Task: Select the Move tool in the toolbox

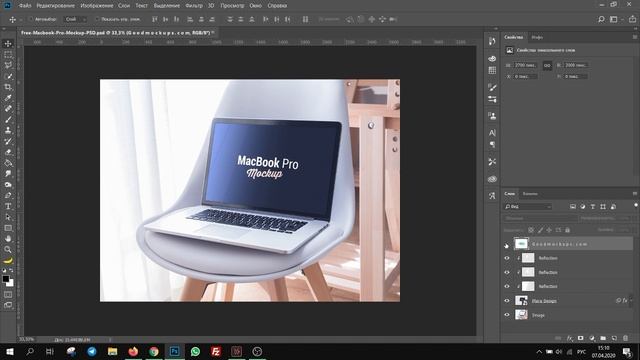Action: [8, 44]
